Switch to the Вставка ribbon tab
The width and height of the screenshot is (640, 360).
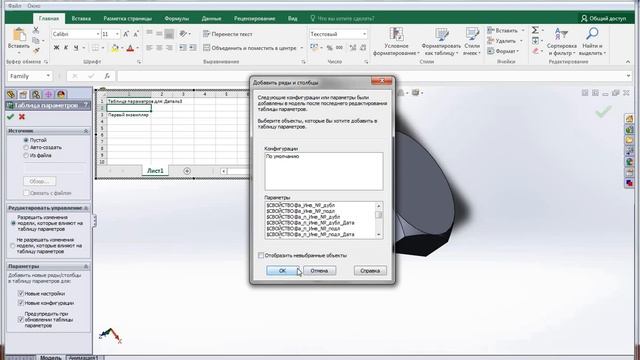[81, 18]
